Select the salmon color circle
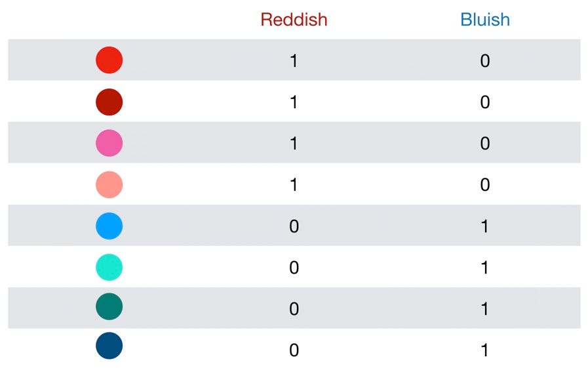The height and width of the screenshot is (368, 588). click(109, 184)
